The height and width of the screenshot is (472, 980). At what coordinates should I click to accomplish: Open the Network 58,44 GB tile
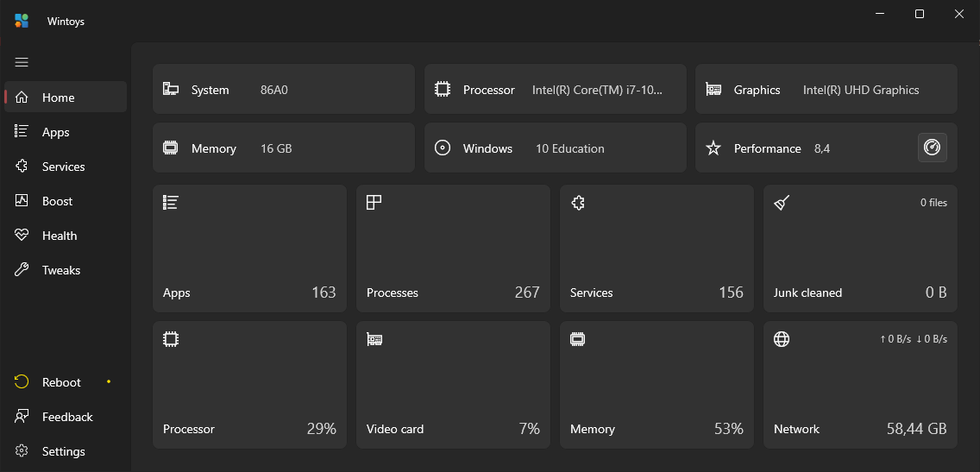tap(860, 385)
